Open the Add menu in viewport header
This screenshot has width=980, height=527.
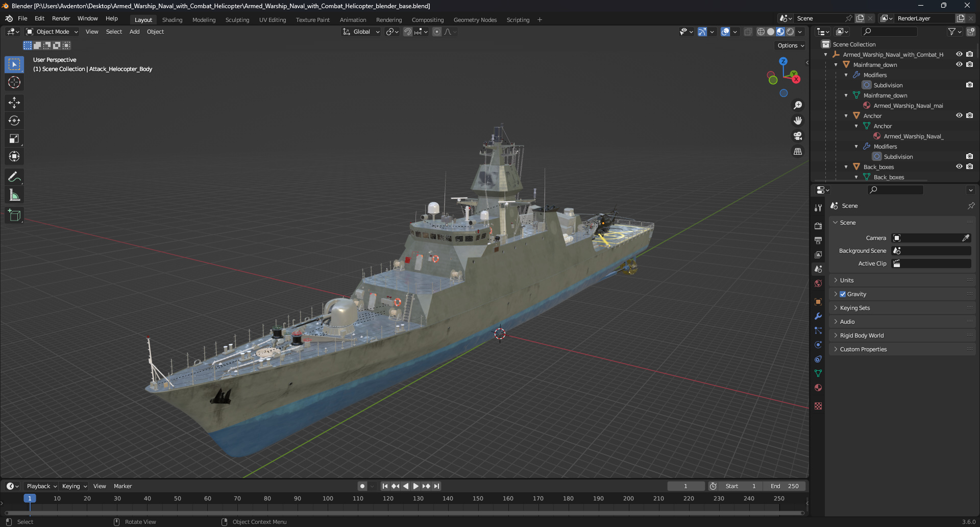[134, 32]
